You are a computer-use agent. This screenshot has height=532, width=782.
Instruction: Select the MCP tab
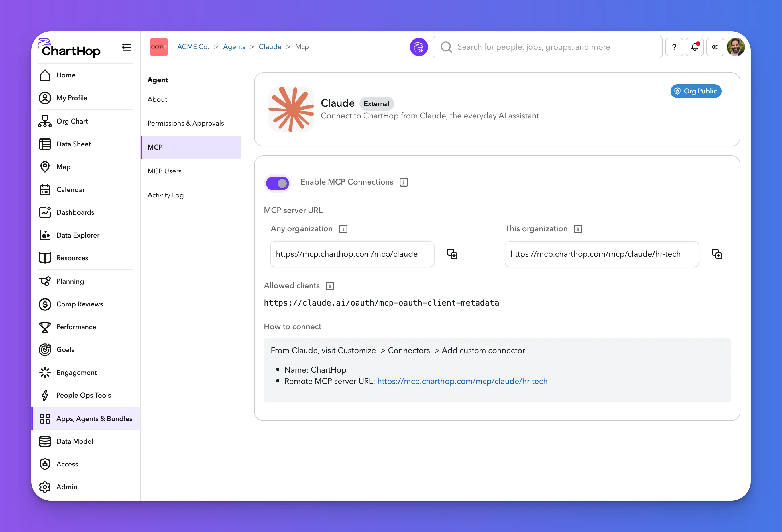point(190,147)
